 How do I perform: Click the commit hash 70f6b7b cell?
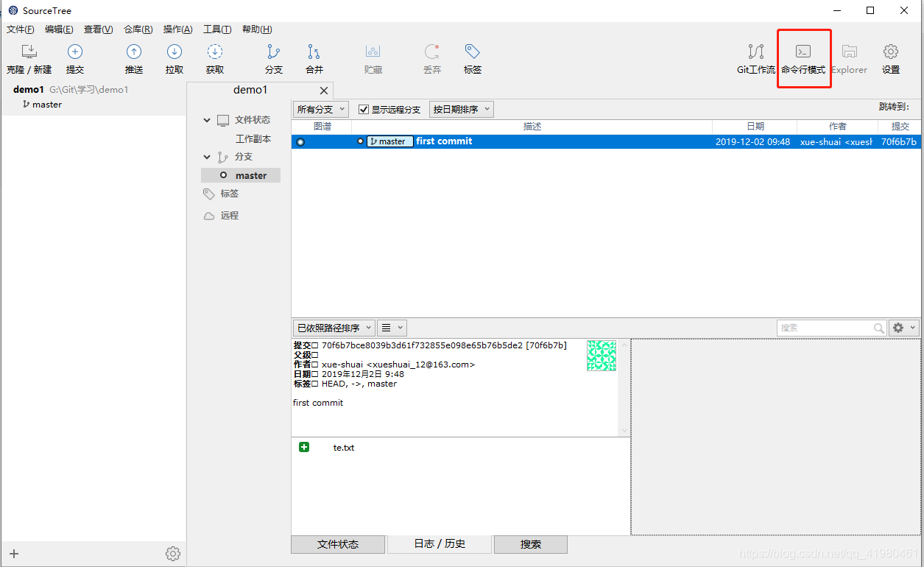point(899,141)
